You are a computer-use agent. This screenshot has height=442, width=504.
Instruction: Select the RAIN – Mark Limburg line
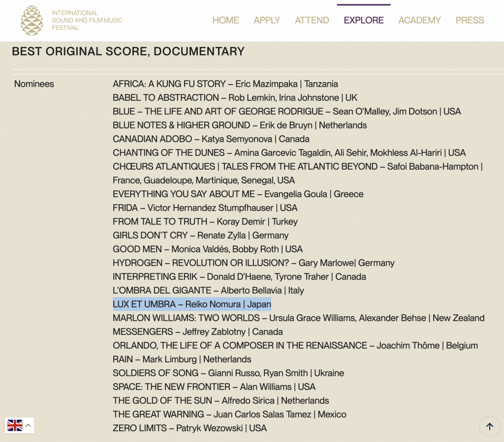point(182,359)
